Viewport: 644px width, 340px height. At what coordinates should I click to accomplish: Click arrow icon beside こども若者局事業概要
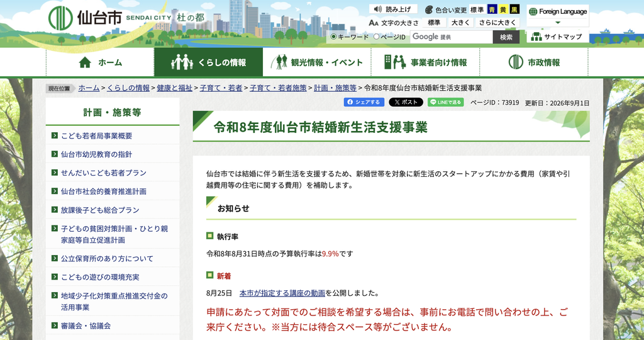click(55, 135)
